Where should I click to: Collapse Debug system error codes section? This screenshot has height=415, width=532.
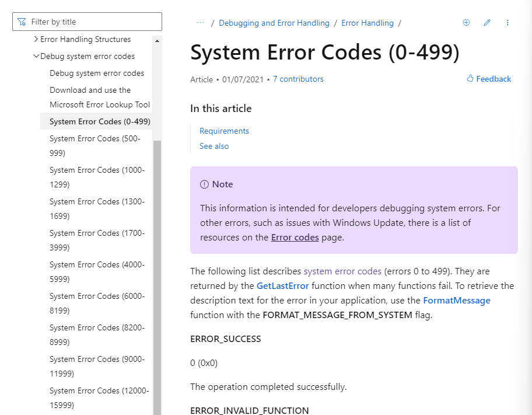click(x=36, y=57)
